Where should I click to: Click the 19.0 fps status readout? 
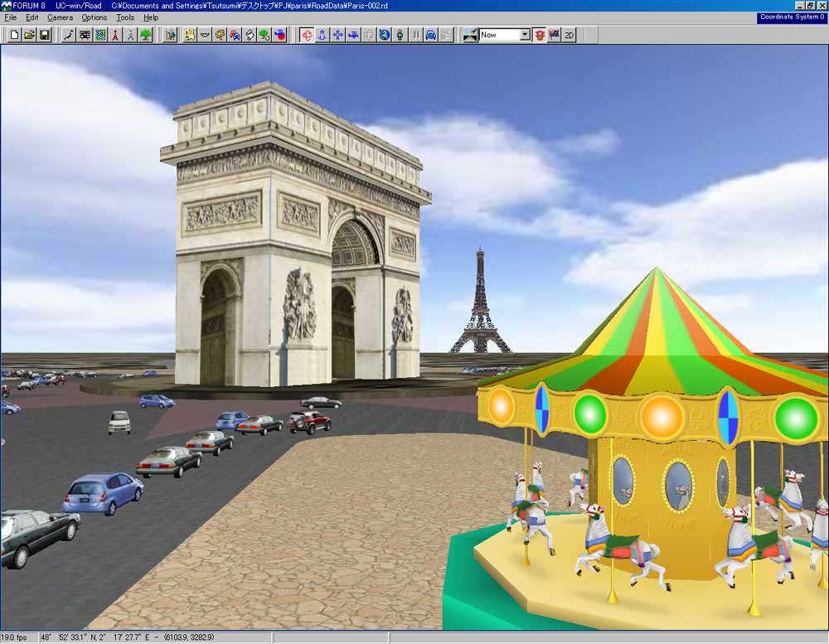point(15,637)
